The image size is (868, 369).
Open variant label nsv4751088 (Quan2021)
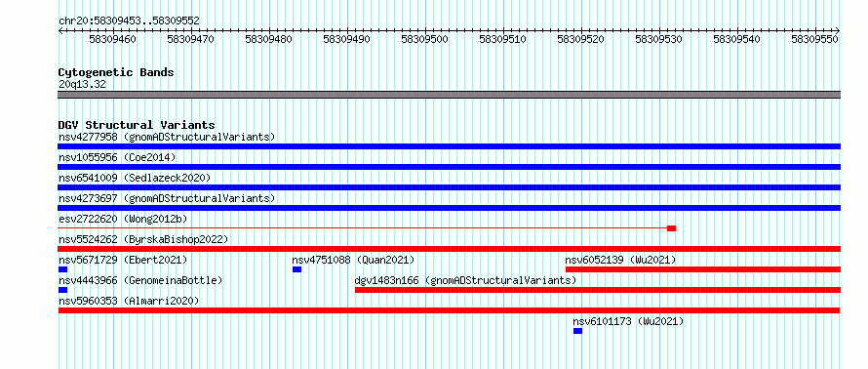tap(353, 260)
